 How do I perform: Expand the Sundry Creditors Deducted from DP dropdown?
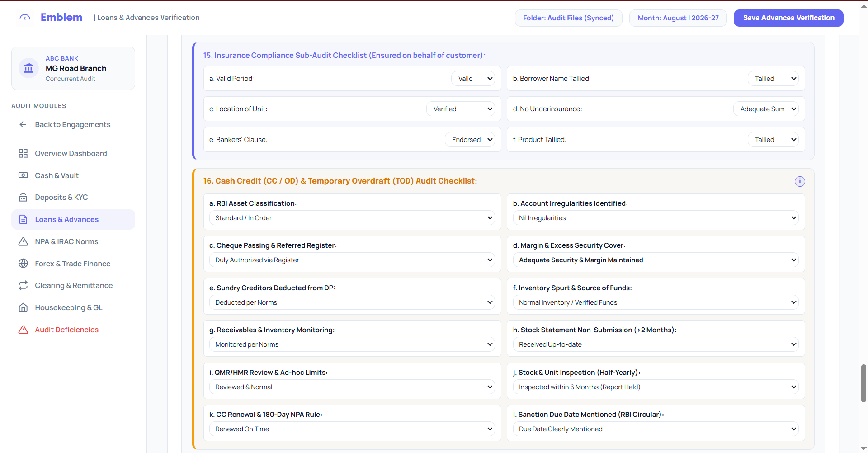click(x=352, y=302)
